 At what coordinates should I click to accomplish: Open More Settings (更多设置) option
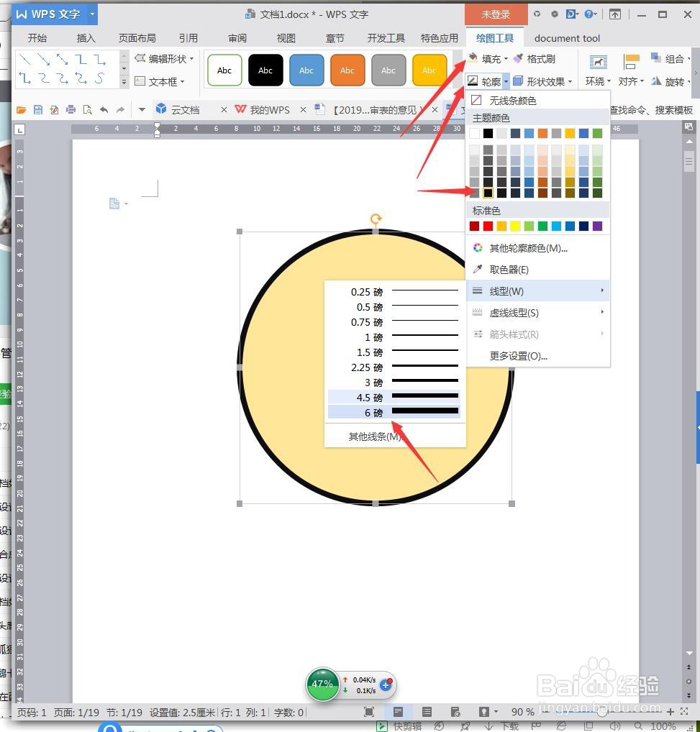coord(537,356)
